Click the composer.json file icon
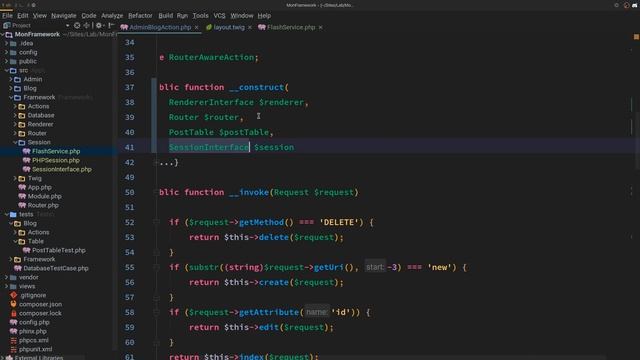This screenshot has width=640, height=360. [x=13, y=304]
